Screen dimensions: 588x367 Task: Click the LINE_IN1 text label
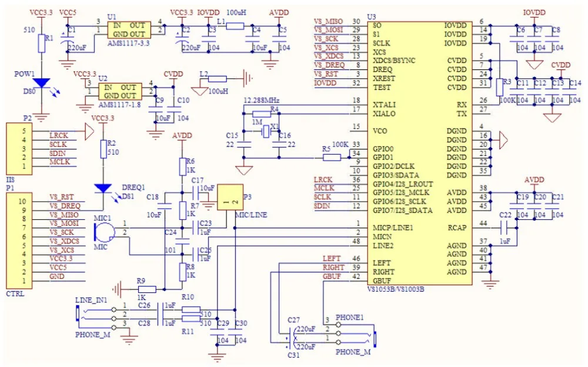click(x=91, y=300)
